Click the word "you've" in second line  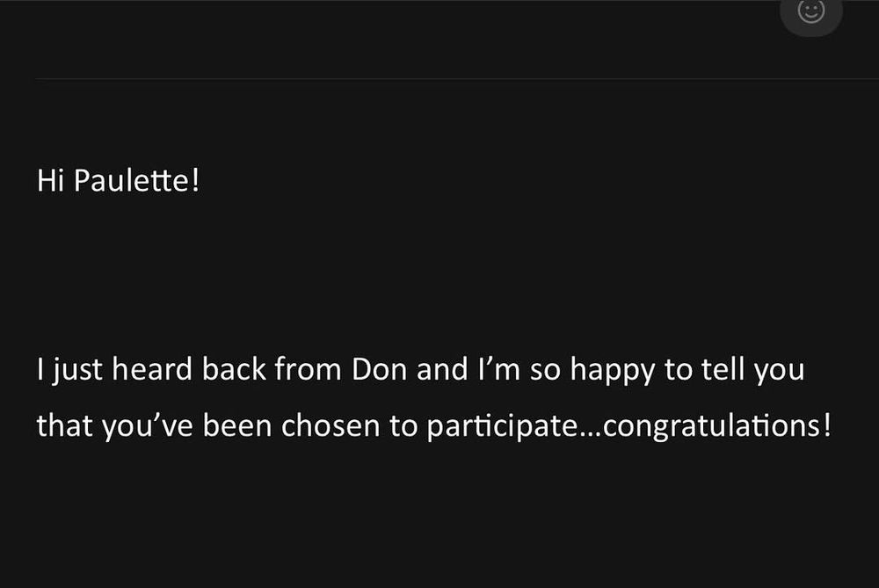point(148,426)
